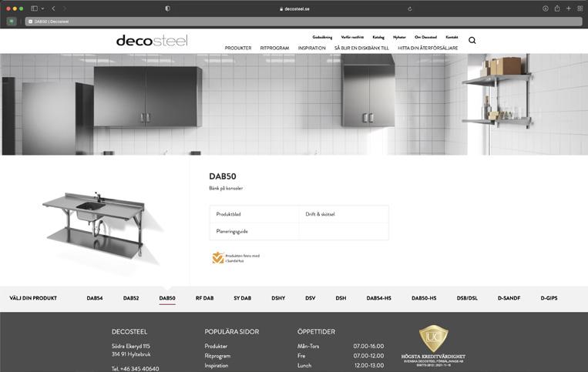588x372 pixels.
Task: Select the DSV product tab
Action: (x=310, y=298)
